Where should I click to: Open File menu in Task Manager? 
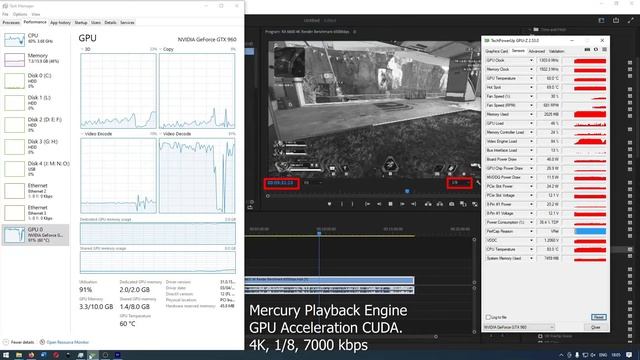pyautogui.click(x=5, y=14)
